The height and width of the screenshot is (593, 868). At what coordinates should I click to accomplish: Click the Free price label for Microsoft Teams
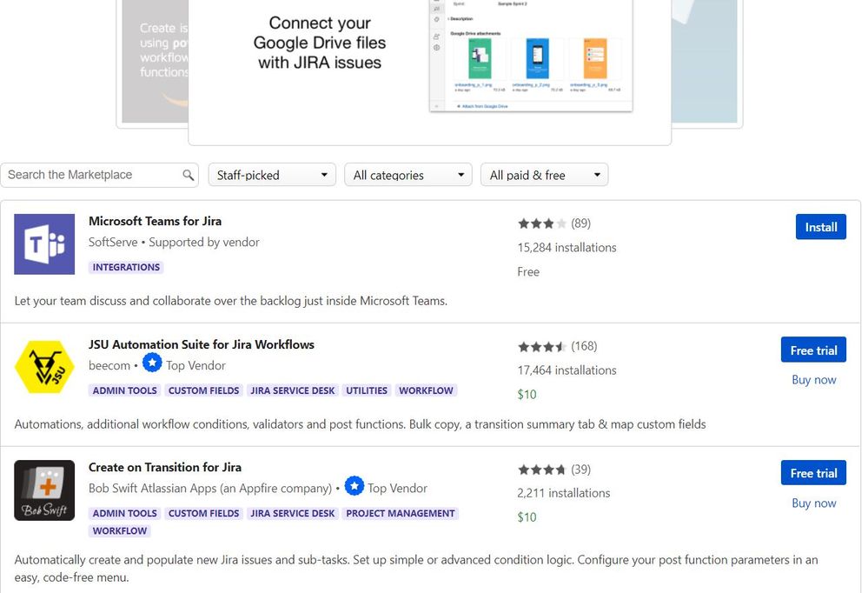point(528,272)
